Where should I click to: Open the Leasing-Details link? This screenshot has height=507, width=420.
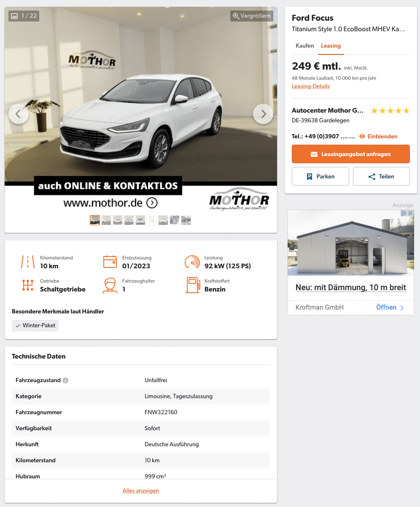click(x=311, y=86)
